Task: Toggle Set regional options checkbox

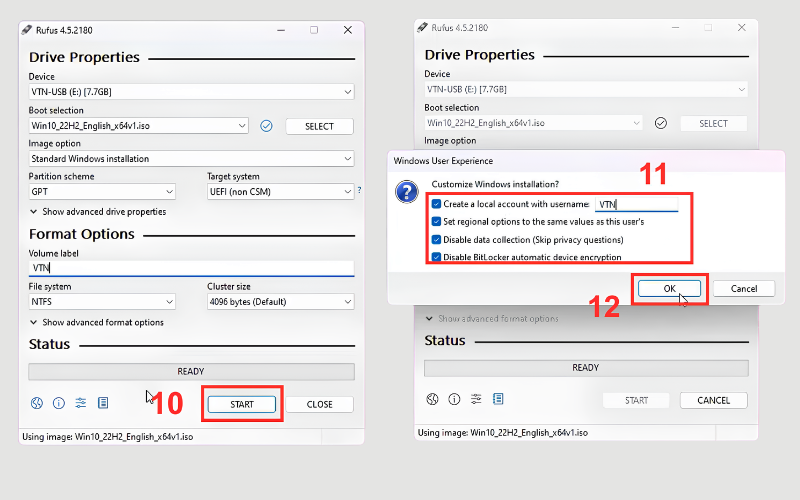Action: [436, 221]
